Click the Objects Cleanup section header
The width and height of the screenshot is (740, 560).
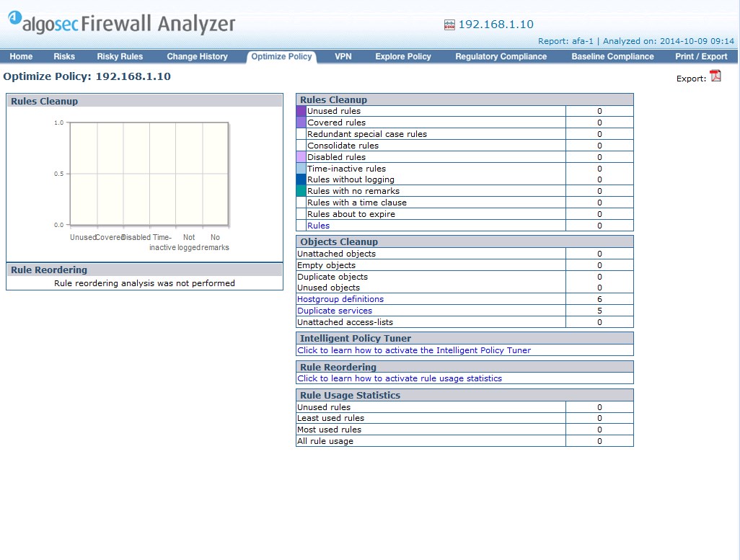[465, 241]
